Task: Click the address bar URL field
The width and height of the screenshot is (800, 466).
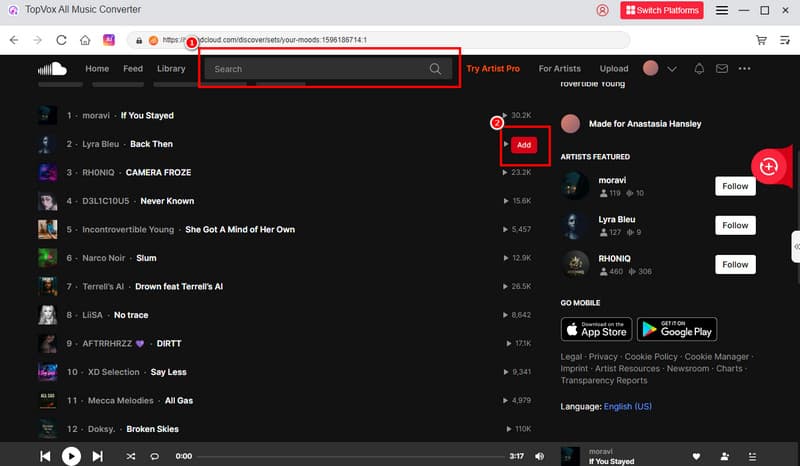Action: (x=379, y=40)
